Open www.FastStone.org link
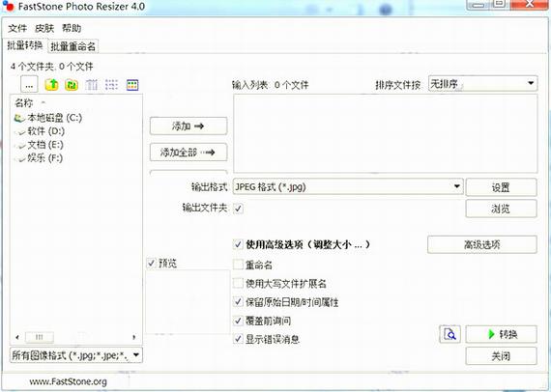 [68, 381]
